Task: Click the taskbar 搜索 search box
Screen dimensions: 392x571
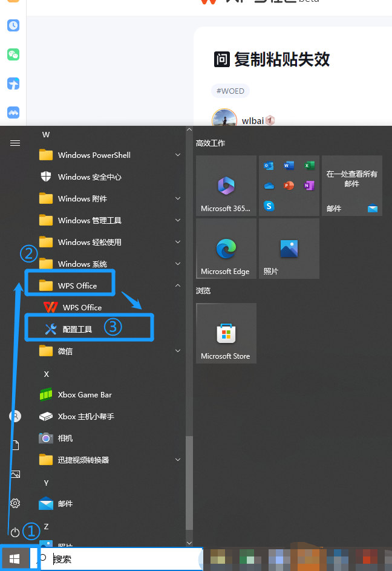Action: pos(121,559)
